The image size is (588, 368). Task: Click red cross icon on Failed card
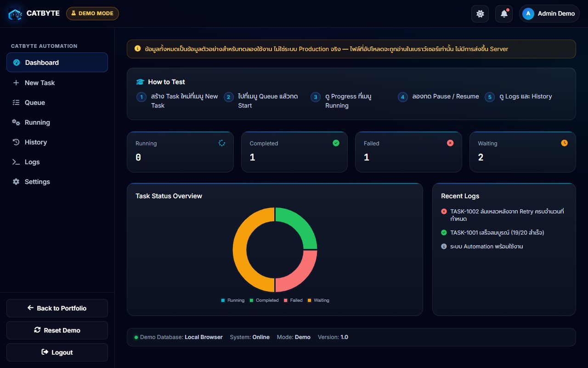450,143
